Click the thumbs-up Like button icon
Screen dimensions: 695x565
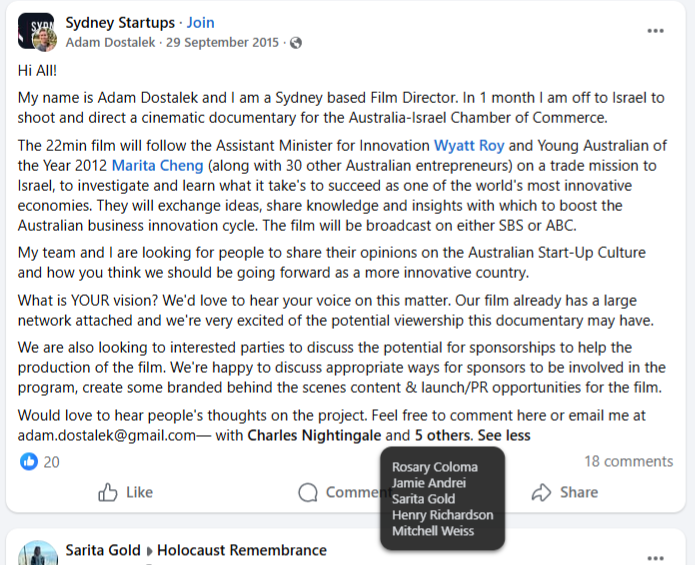click(108, 492)
